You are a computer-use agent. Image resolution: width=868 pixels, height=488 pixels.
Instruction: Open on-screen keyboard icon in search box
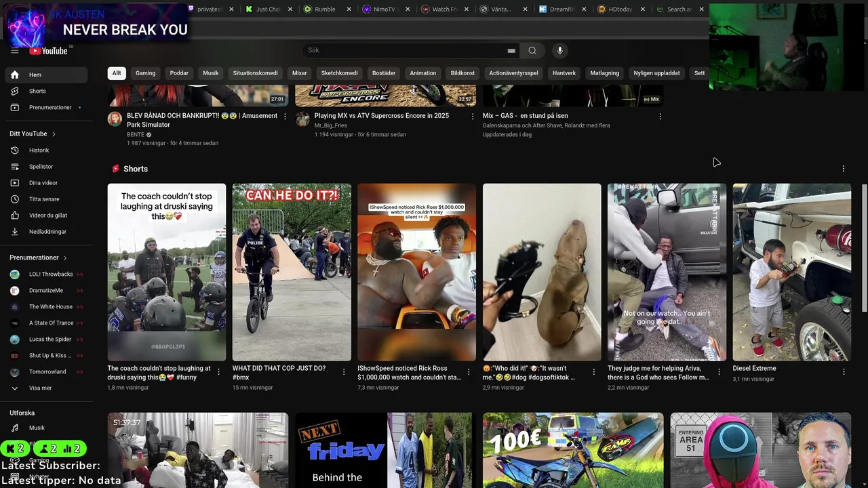coord(511,50)
